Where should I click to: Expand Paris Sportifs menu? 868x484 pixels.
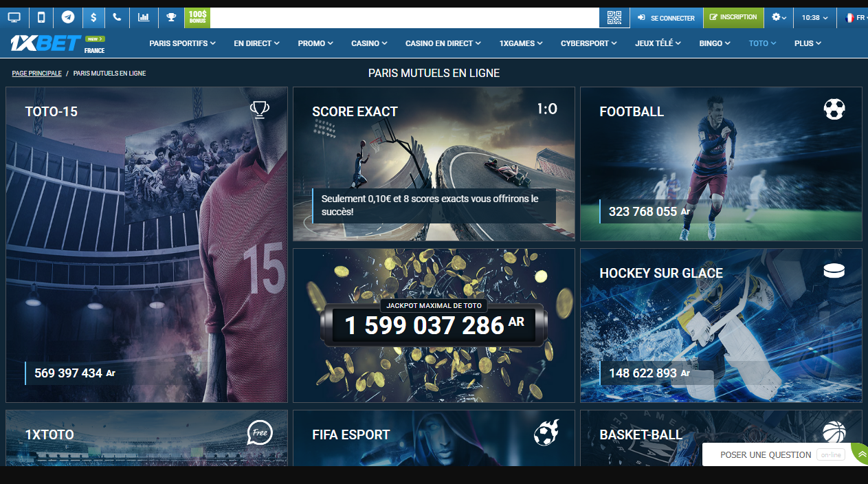(182, 43)
